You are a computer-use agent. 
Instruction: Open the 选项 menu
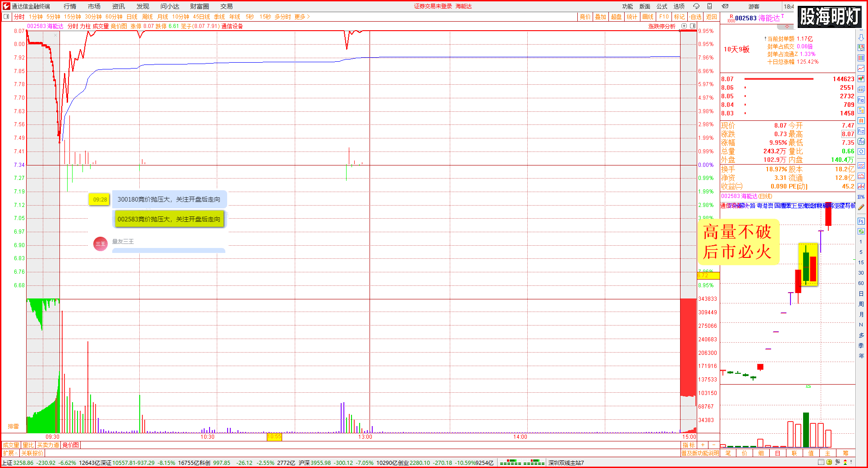[679, 6]
